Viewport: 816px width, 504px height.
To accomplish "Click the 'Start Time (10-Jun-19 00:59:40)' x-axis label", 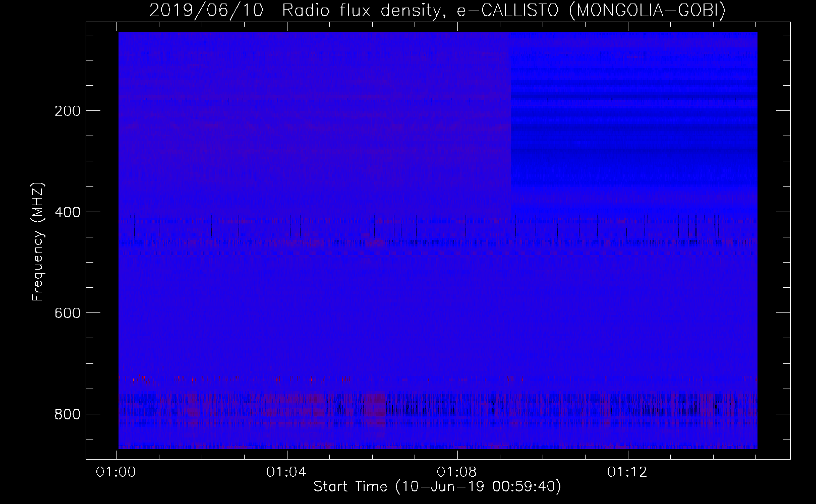I will tap(437, 487).
